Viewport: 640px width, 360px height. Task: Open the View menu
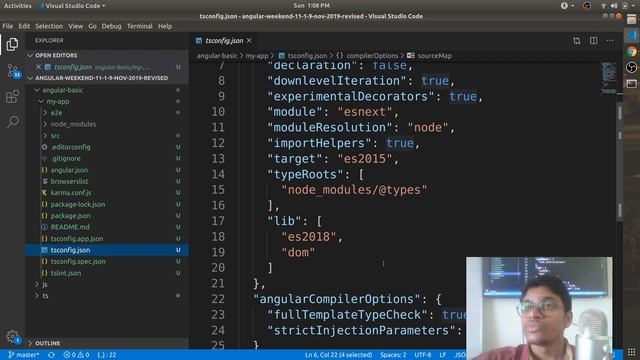pos(76,26)
